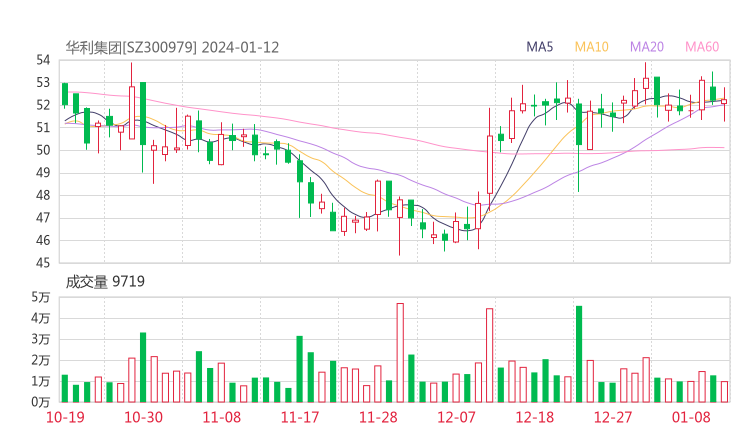The width and height of the screenshot is (740, 440).
Task: Click the tall green volume bar before 12-27
Action: [579, 354]
